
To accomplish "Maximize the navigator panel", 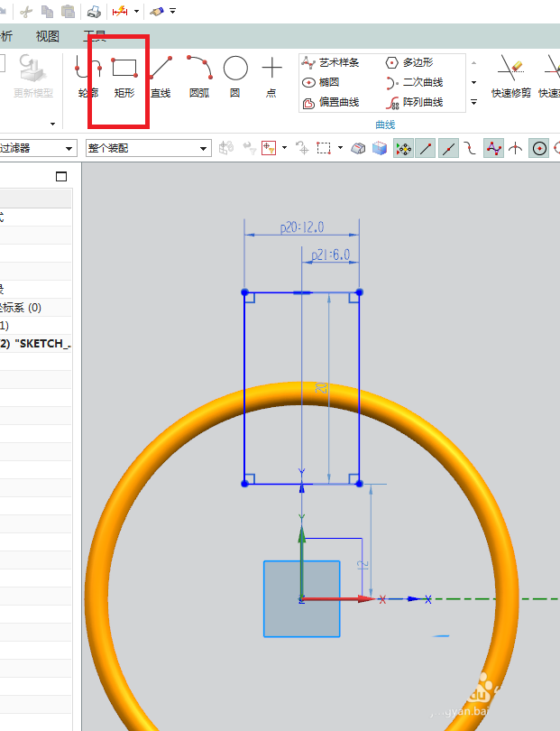I will [61, 176].
